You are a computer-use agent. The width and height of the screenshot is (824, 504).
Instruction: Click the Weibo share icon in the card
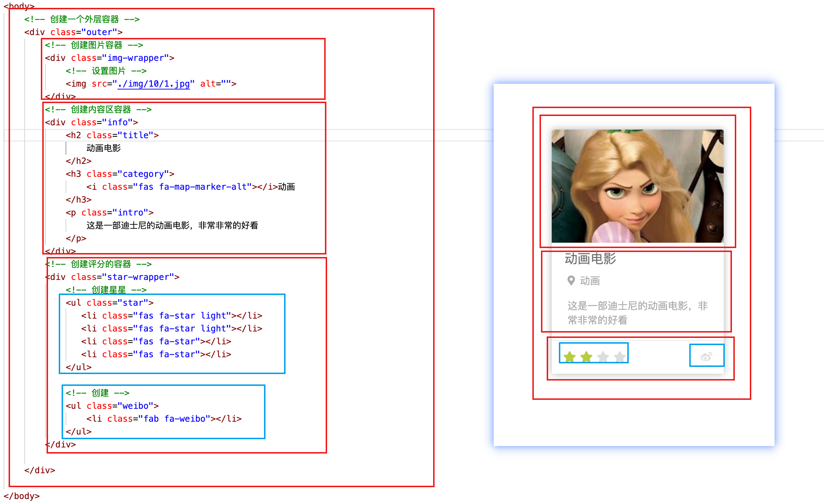tap(706, 357)
